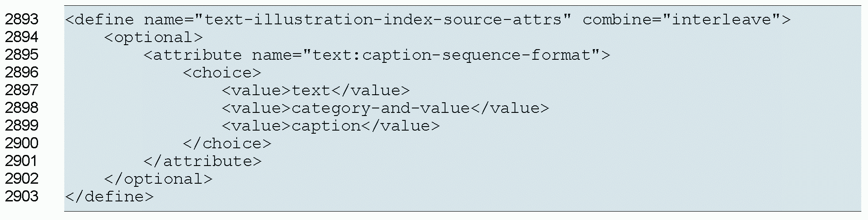
Task: Select line number 2900 in the margin
Action: click(x=22, y=143)
